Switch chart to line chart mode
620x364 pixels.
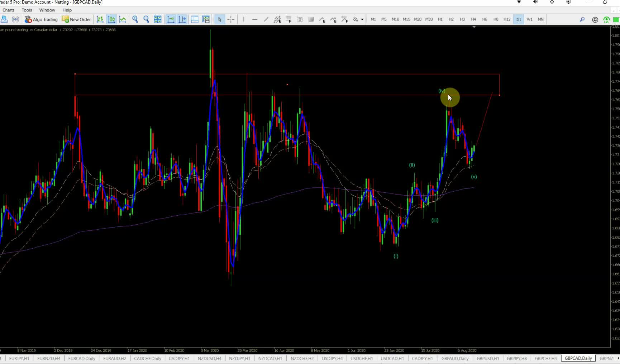tap(123, 19)
